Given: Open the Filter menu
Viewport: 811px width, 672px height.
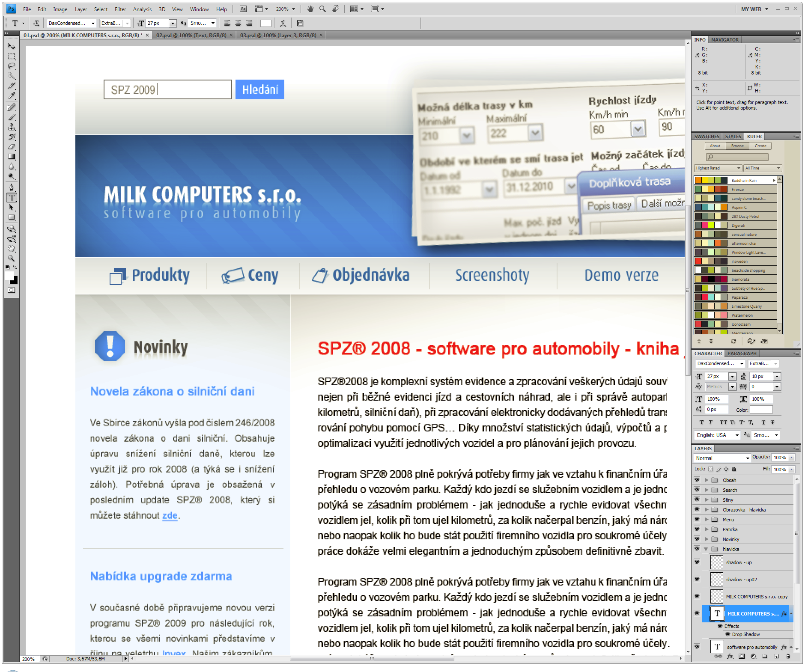Looking at the screenshot, I should click(x=120, y=9).
